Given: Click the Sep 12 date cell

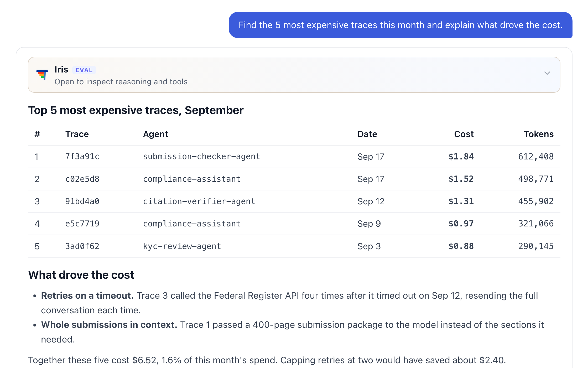Looking at the screenshot, I should click(x=371, y=201).
